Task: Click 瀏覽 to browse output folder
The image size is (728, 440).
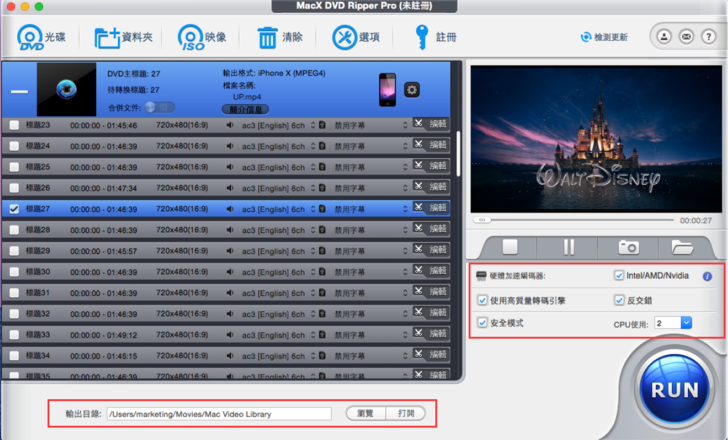Action: pyautogui.click(x=365, y=413)
